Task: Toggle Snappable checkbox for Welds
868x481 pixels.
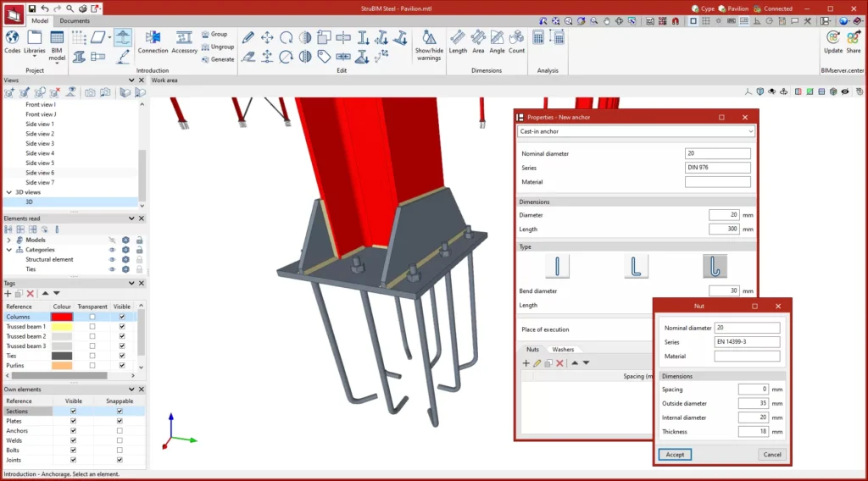Action: 120,440
